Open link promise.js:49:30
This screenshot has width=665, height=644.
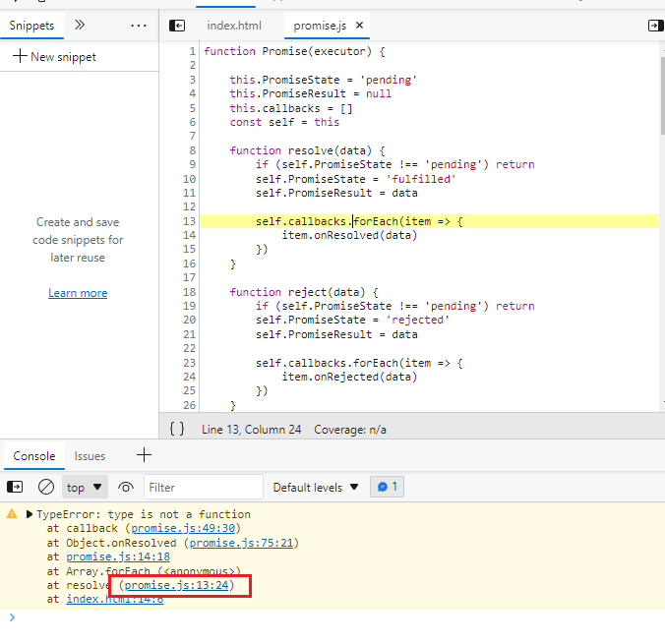[x=183, y=528]
